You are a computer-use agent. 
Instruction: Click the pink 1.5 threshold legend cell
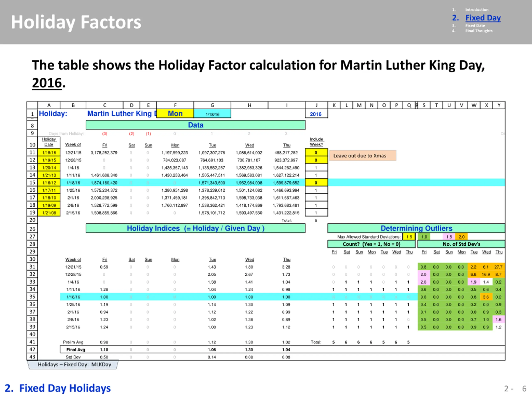449,237
